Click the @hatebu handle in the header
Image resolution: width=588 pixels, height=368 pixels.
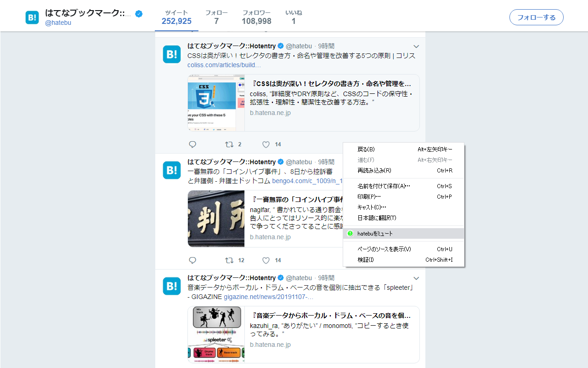click(x=58, y=23)
